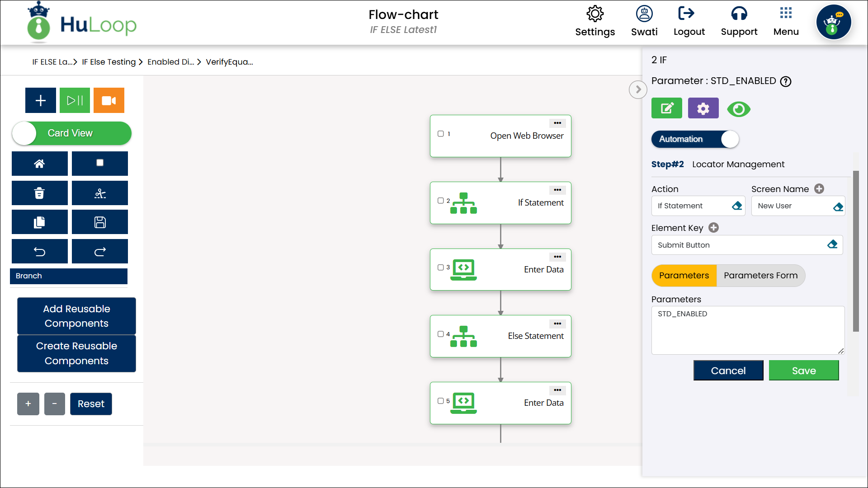This screenshot has width=868, height=488.
Task: Click the trash delete icon button
Action: tap(39, 193)
